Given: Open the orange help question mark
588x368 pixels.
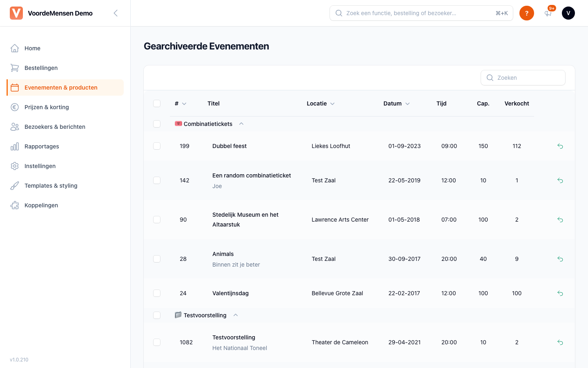Looking at the screenshot, I should (527, 13).
